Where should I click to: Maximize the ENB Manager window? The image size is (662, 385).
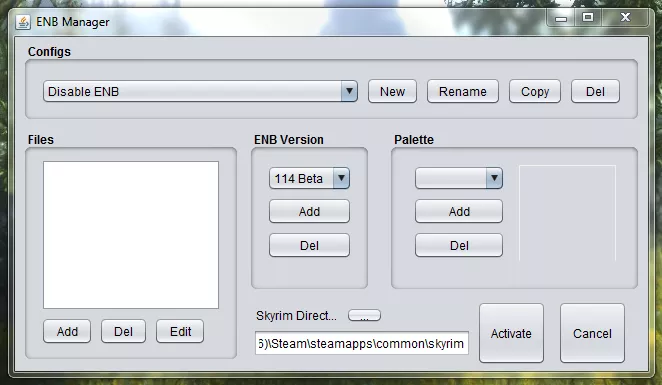[588, 18]
